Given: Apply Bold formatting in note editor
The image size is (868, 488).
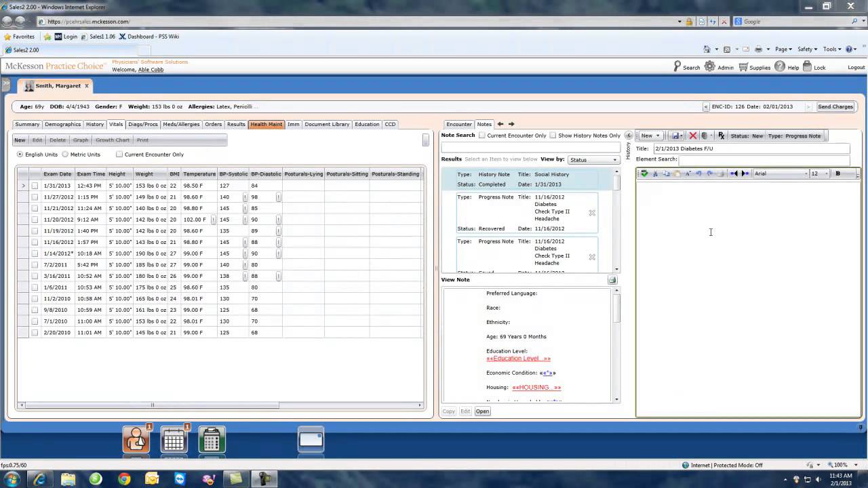Looking at the screenshot, I should click(837, 174).
